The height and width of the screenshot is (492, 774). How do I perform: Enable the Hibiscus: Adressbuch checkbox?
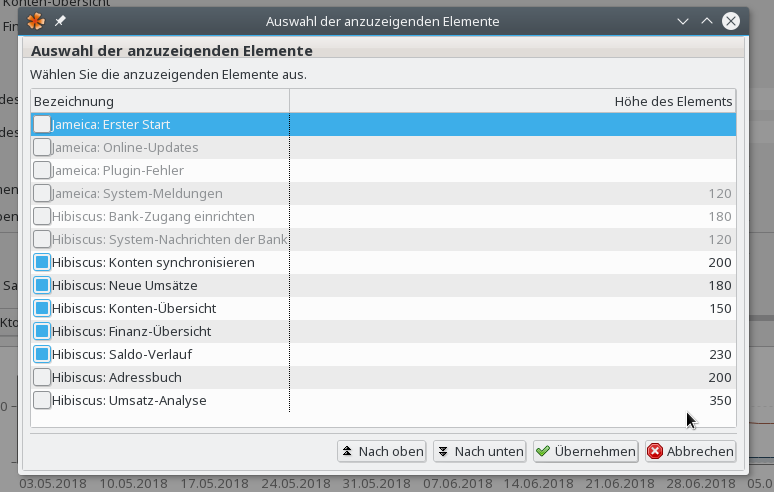(x=42, y=377)
